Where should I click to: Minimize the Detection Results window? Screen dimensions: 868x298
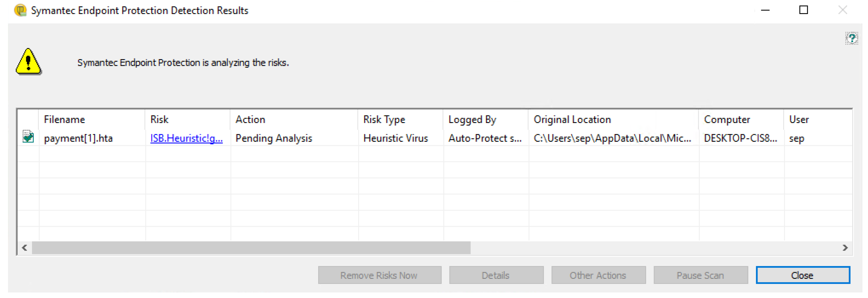[766, 10]
